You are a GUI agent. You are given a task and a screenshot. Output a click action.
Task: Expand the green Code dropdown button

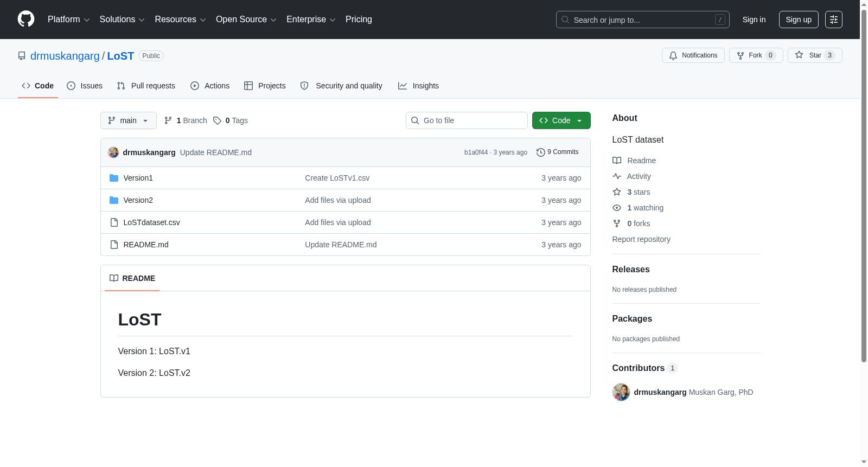point(561,120)
